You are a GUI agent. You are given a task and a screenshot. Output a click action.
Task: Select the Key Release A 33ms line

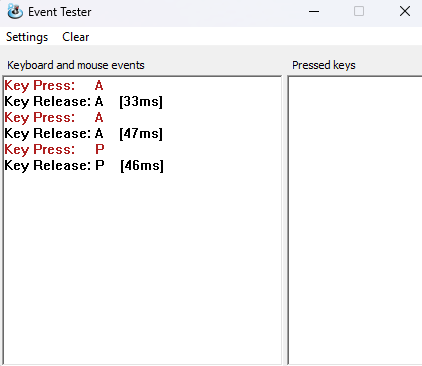(x=84, y=102)
